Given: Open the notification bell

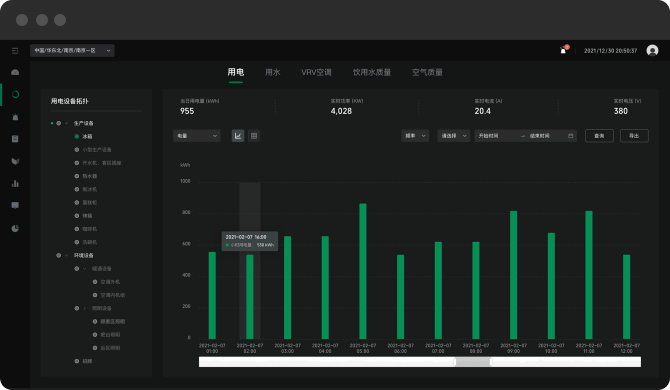Looking at the screenshot, I should tap(563, 50).
